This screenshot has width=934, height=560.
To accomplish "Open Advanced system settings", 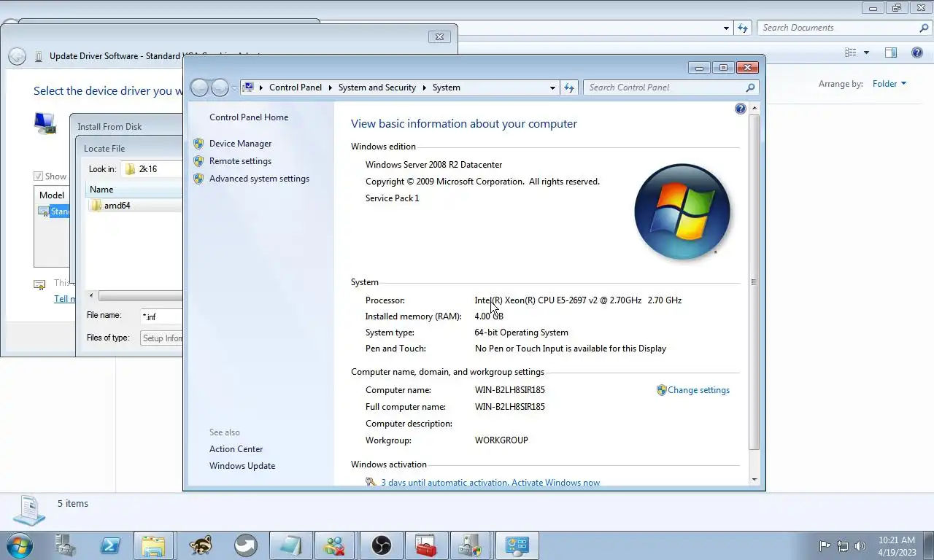I will (259, 179).
